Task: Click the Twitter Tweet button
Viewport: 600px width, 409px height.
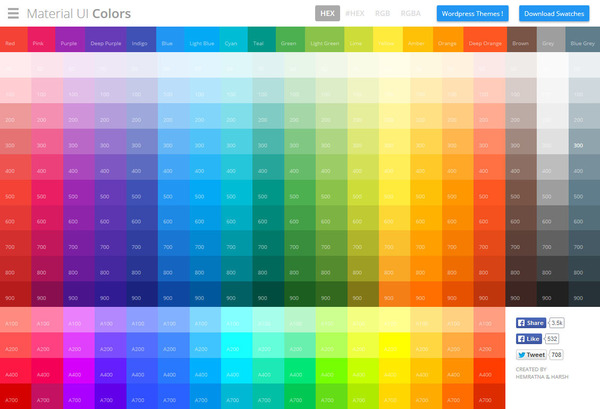Action: (531, 355)
